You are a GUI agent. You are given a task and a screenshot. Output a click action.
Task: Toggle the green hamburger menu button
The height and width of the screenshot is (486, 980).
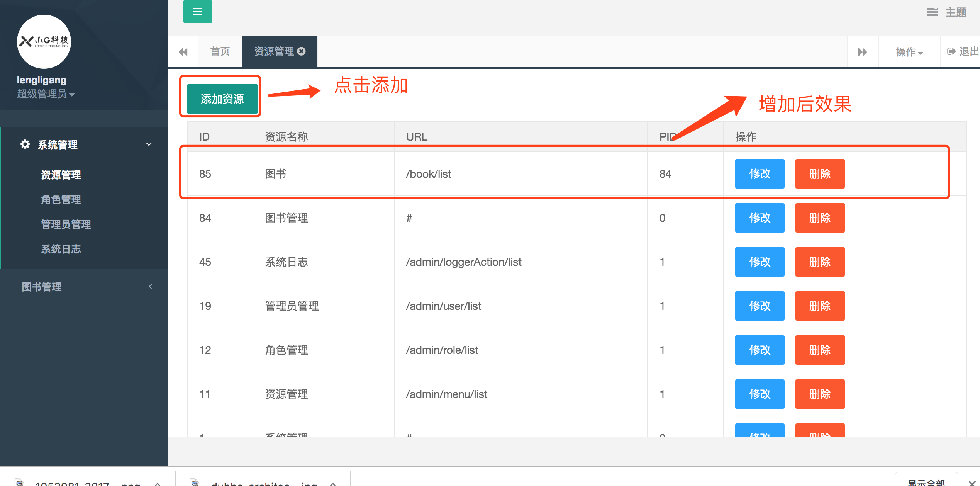coord(197,12)
